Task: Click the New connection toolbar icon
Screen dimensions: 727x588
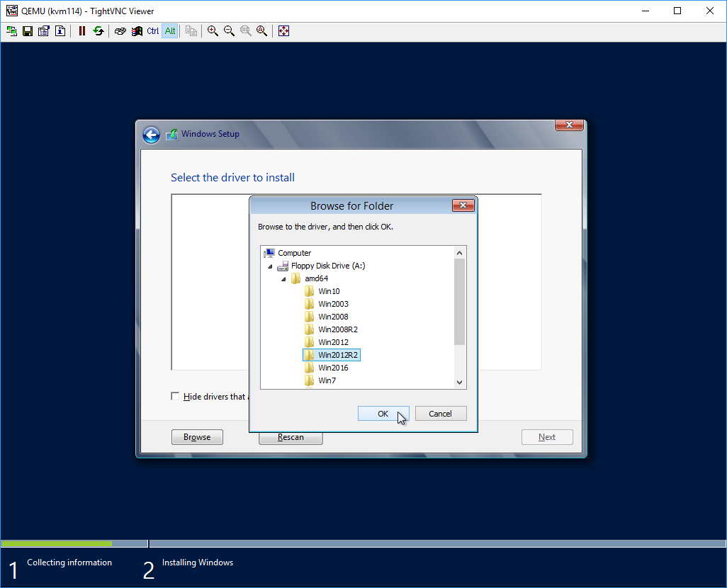Action: [11, 31]
